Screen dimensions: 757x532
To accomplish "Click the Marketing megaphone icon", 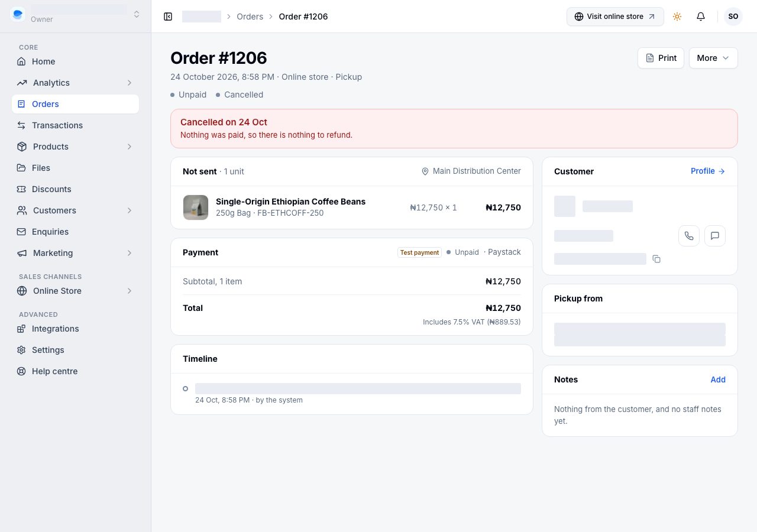I will point(22,253).
